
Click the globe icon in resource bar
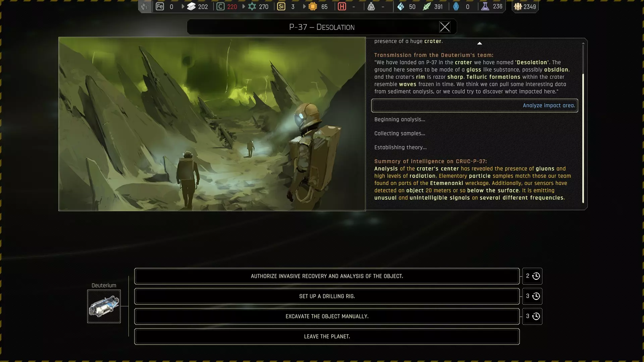point(145,6)
